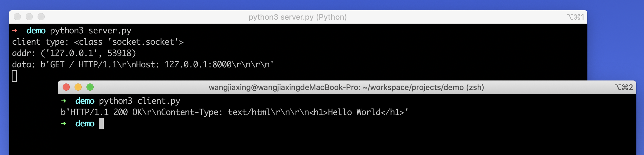Click the 'client type' output line

[98, 42]
